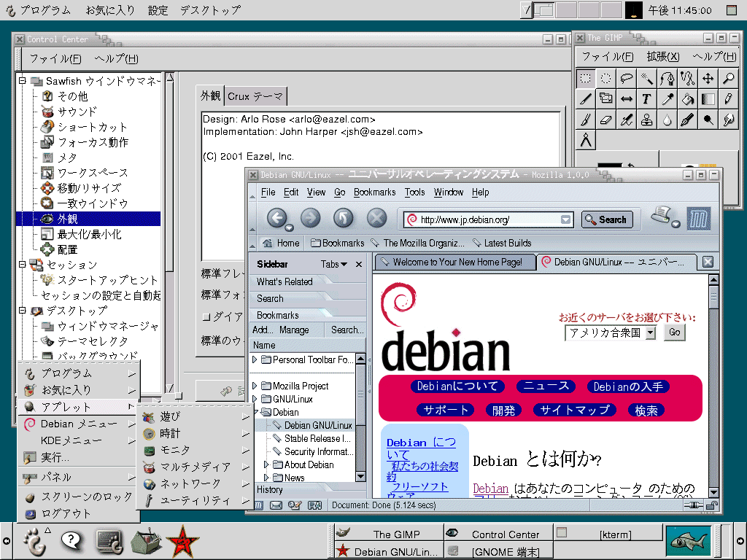Choose the Eraser tool in GIMP
This screenshot has width=747, height=560.
606,120
